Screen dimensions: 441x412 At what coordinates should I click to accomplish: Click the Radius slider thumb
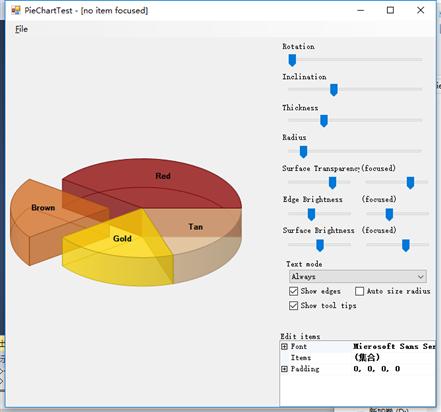[303, 152]
